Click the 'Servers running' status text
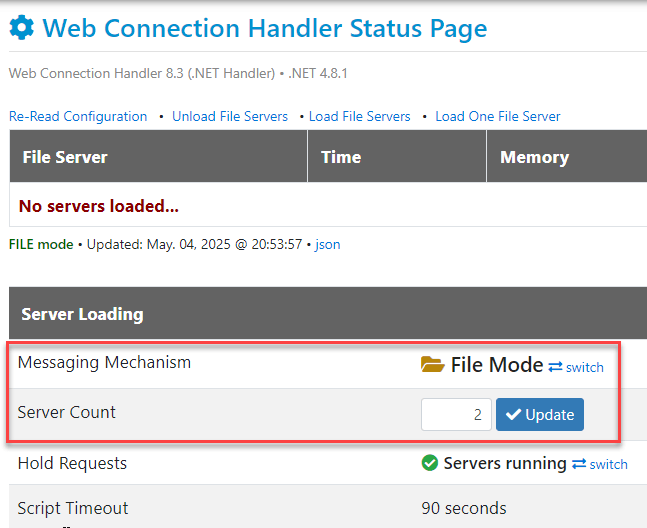This screenshot has height=528, width=647. point(505,463)
